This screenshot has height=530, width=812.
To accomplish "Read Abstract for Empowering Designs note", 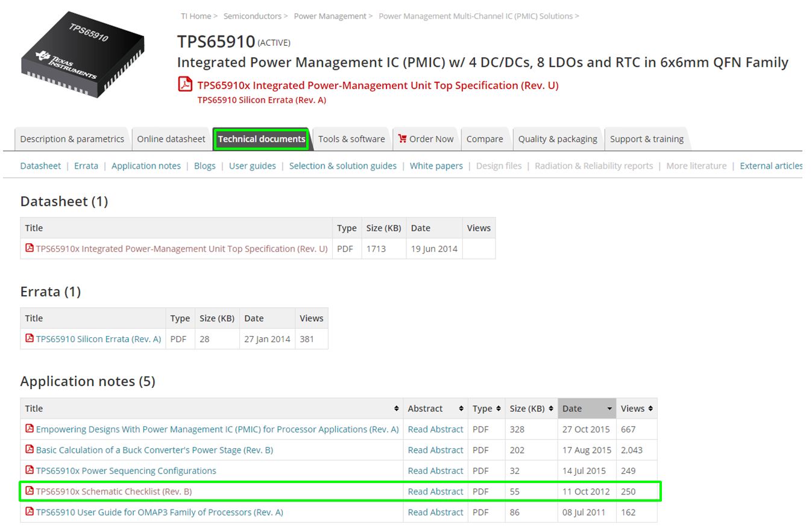I will [x=435, y=429].
